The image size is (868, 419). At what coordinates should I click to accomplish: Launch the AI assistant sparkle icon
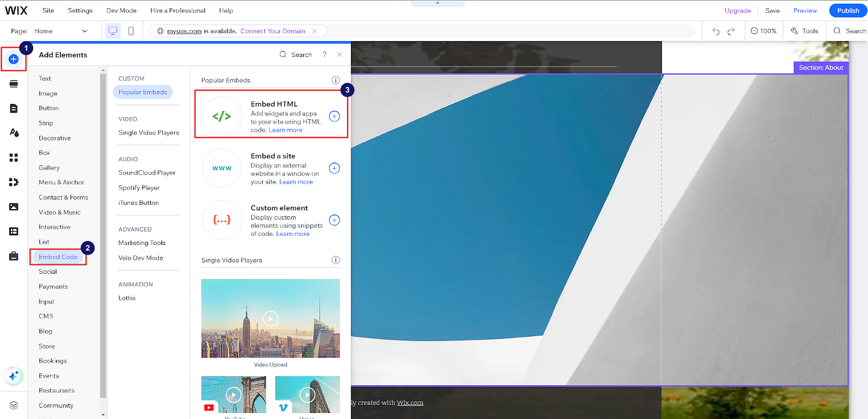14,376
